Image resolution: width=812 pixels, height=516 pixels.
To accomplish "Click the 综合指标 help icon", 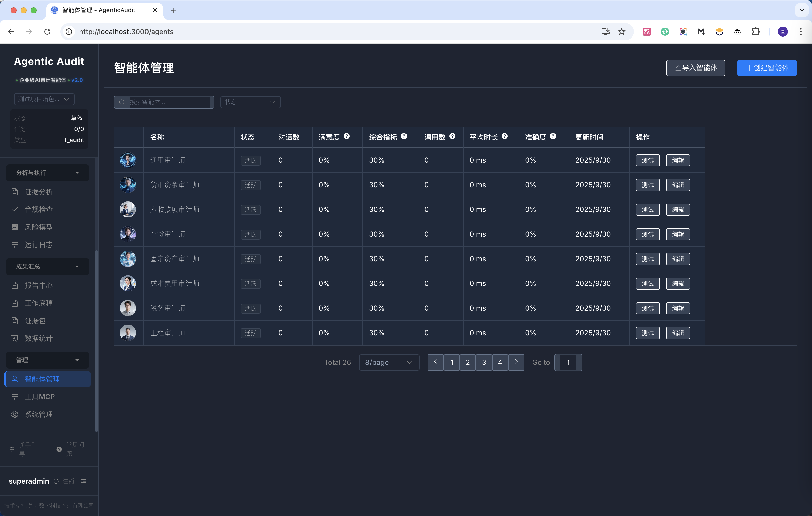I will coord(404,136).
